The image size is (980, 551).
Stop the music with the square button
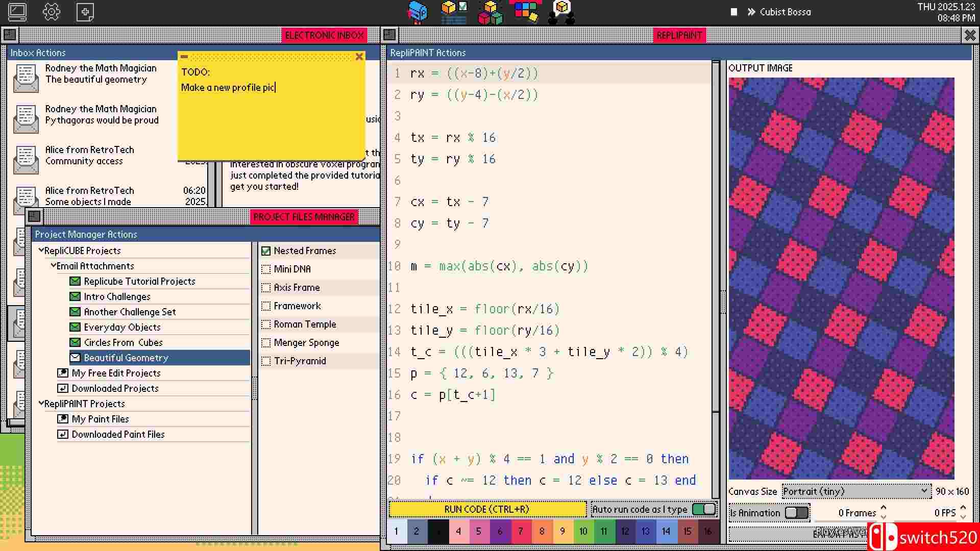pos(734,12)
